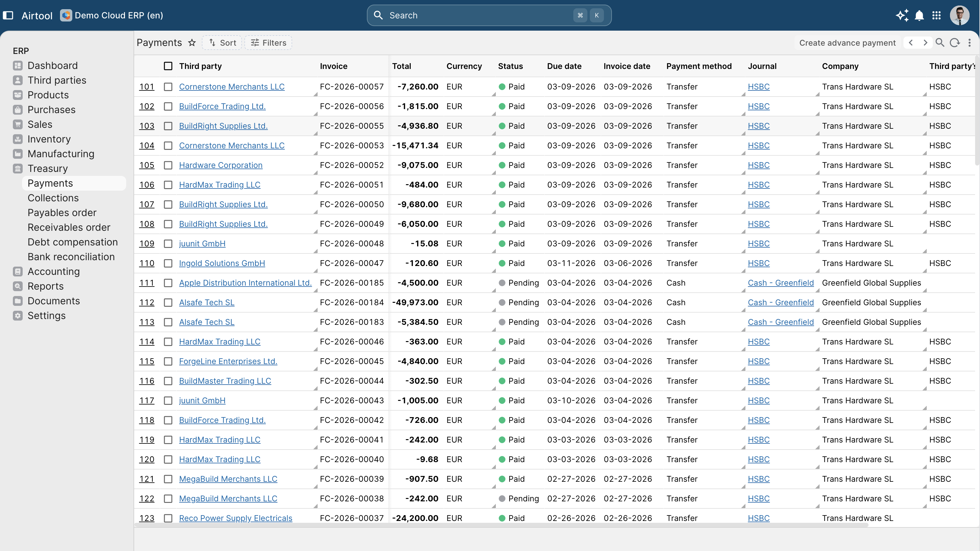Click the Purchases sidebar icon

pyautogui.click(x=17, y=110)
